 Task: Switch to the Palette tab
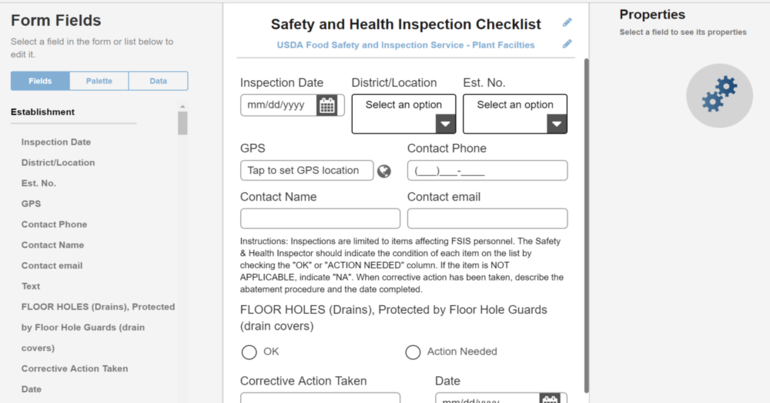pos(99,81)
